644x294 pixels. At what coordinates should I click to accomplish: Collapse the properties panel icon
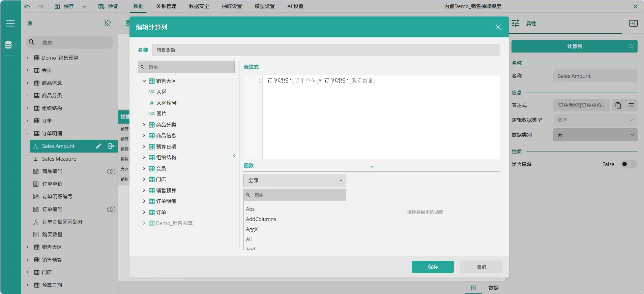[634, 23]
